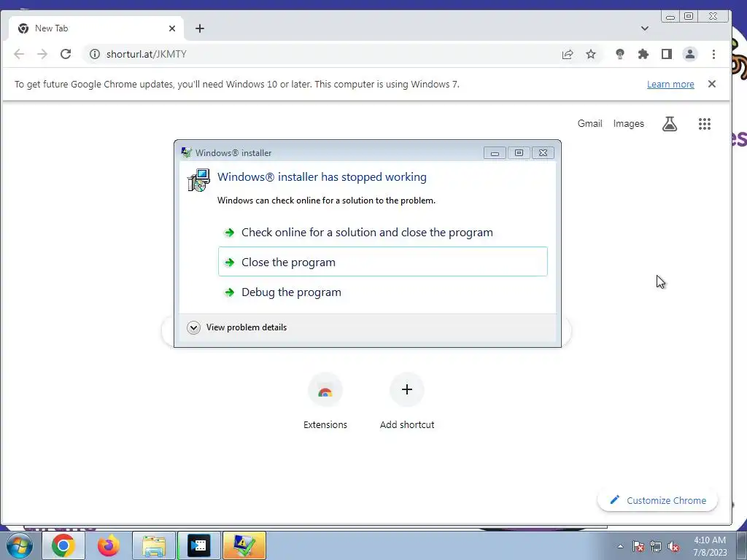Viewport: 747px width, 560px height.
Task: Open the extensions puzzle-piece menu
Action: tap(643, 54)
